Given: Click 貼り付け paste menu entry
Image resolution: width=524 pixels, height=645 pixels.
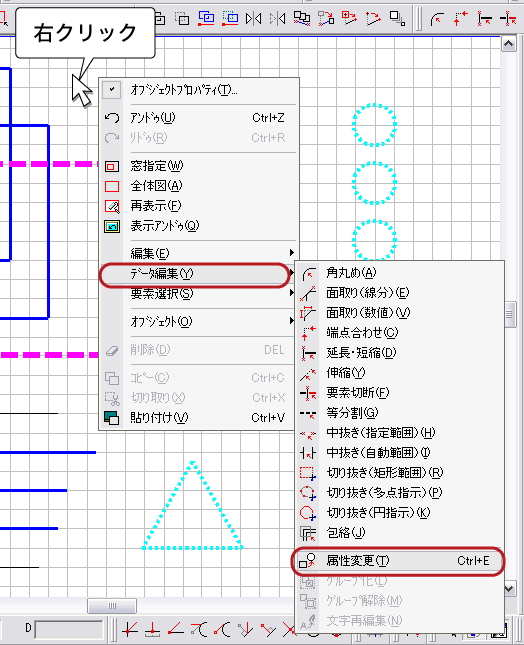Looking at the screenshot, I should click(x=199, y=418).
